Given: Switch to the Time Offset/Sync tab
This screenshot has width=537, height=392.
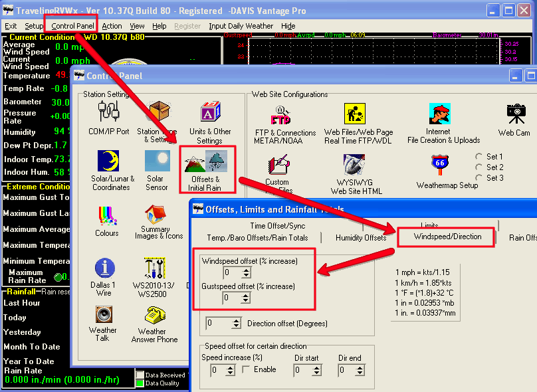Looking at the screenshot, I should pos(277,226).
